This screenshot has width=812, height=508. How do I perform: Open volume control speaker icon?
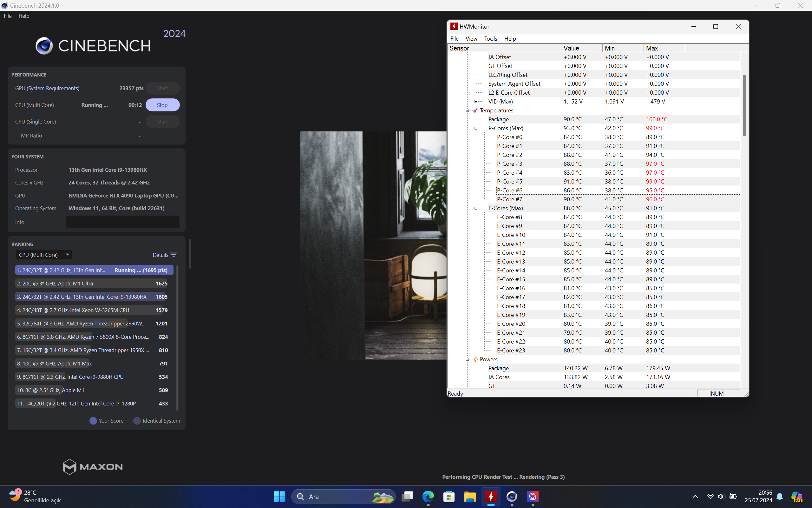721,497
